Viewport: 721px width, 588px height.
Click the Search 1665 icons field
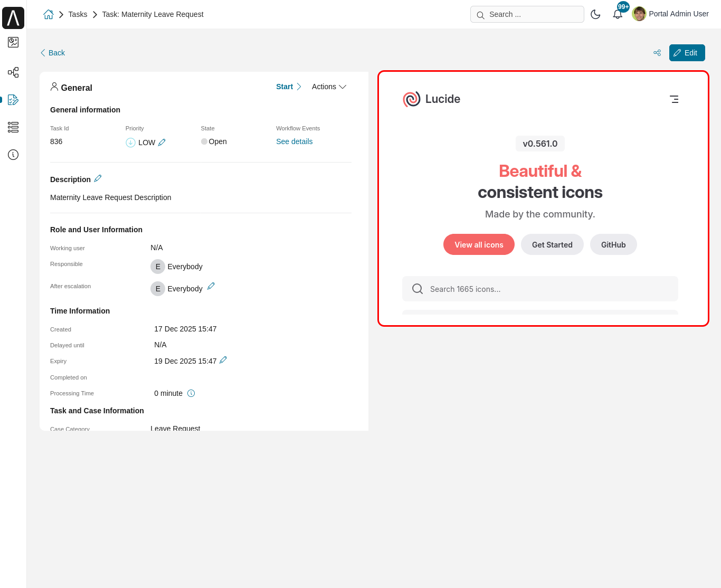(539, 289)
